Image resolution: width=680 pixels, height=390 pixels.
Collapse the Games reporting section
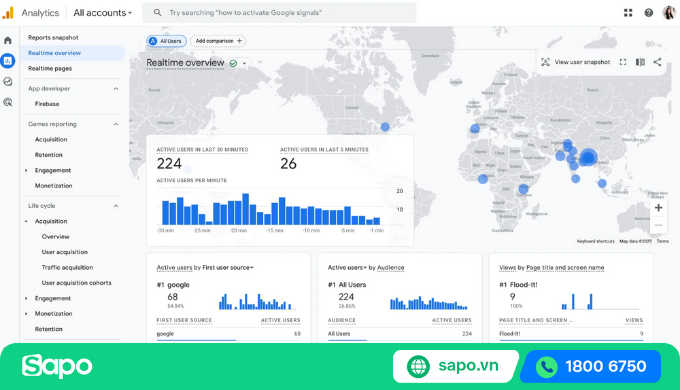point(116,124)
